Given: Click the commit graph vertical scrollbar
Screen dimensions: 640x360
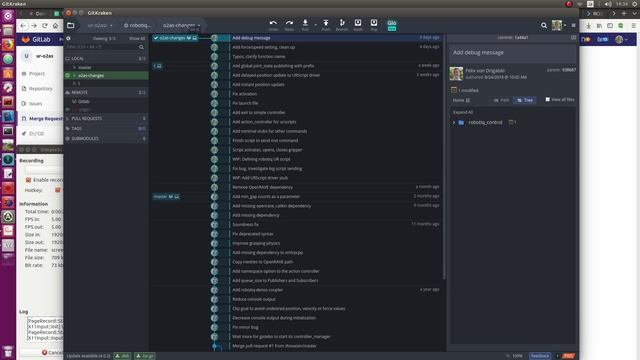Looking at the screenshot, I should tap(444, 157).
